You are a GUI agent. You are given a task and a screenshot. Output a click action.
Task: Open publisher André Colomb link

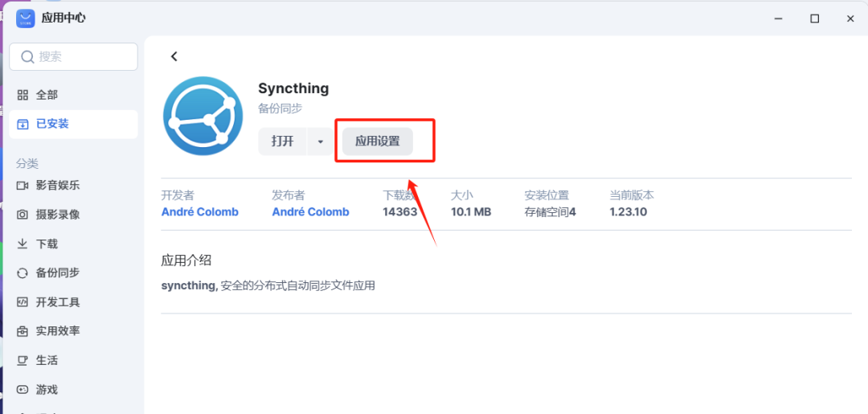point(310,211)
